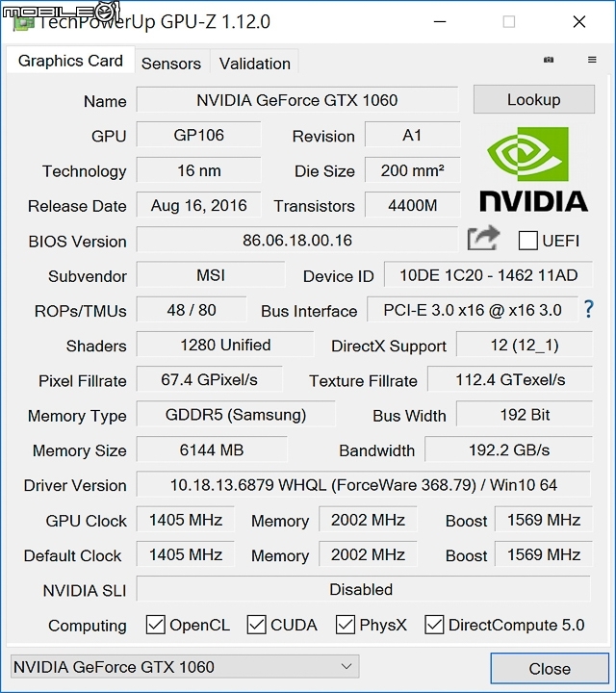Click the GPU field GP106

click(199, 135)
